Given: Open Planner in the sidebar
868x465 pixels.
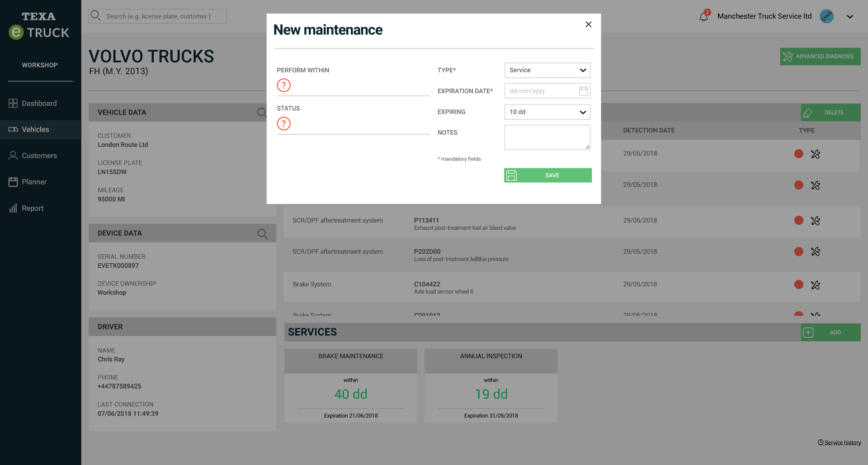Looking at the screenshot, I should pyautogui.click(x=41, y=182).
